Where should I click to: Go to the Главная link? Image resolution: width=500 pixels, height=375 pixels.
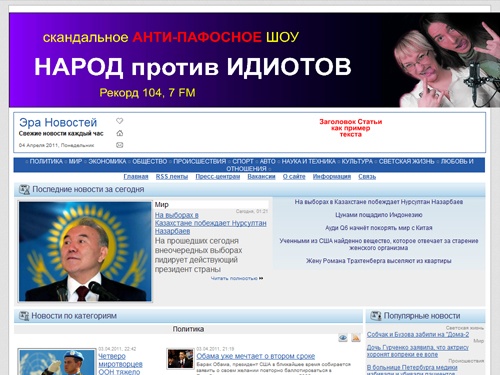(x=136, y=176)
